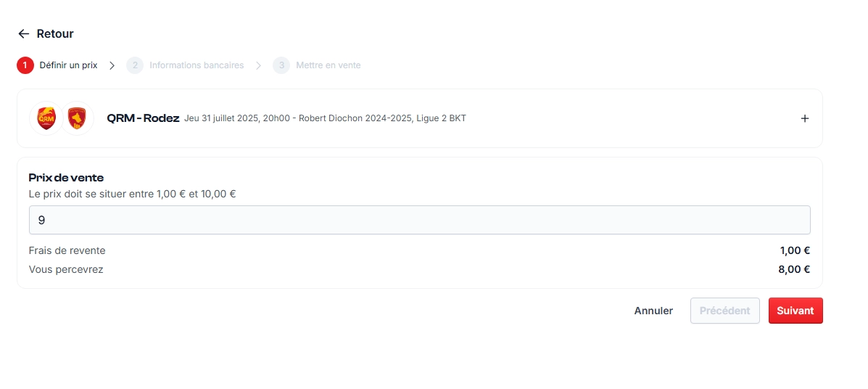Click the Frais de revente label
Screen dimensions: 868x389
click(x=67, y=250)
